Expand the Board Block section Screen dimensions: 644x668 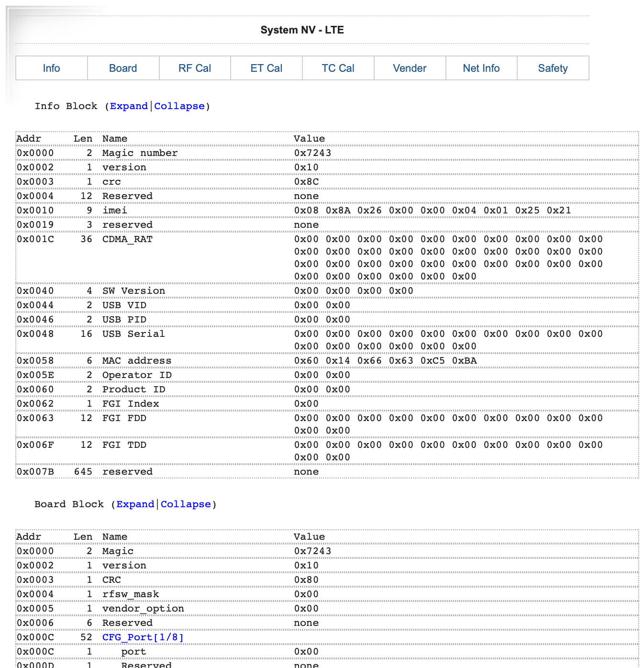tap(135, 504)
